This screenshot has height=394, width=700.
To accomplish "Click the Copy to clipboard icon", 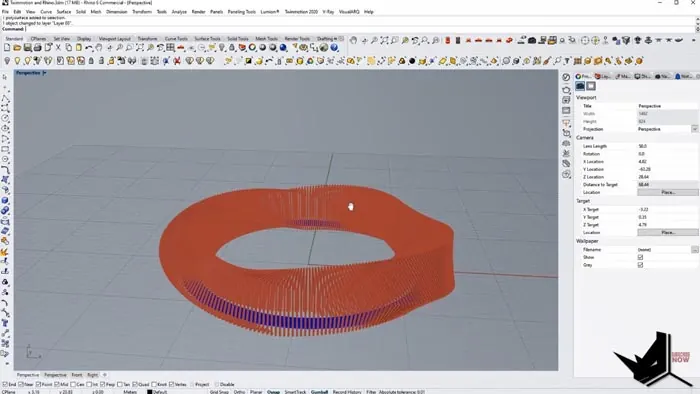I will 68,48.
